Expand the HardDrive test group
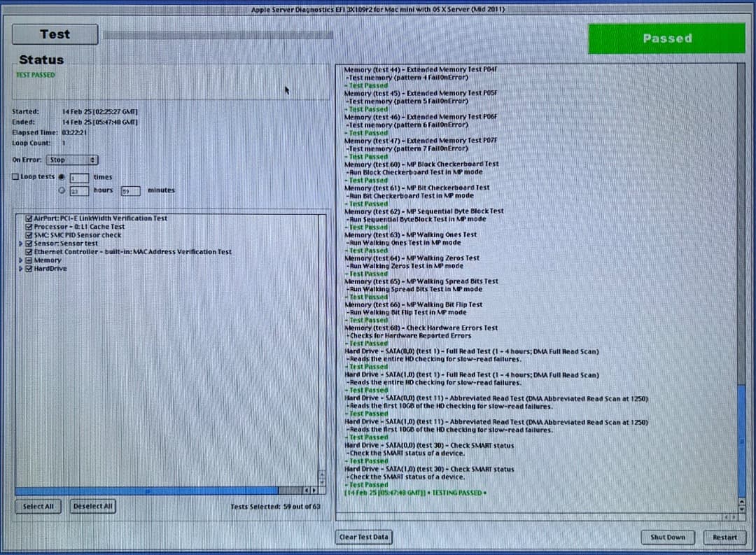756x555 pixels. click(x=20, y=268)
